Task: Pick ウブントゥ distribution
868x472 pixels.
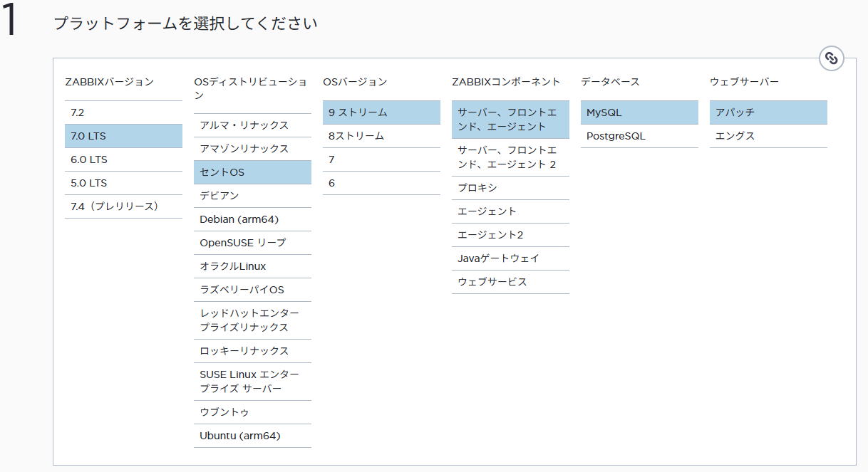Action: (x=252, y=412)
